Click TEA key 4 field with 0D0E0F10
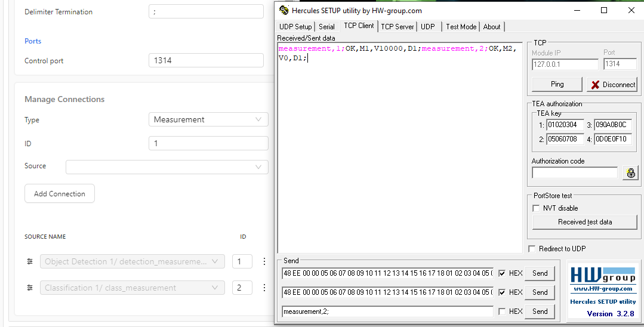644x327 pixels. click(x=613, y=139)
